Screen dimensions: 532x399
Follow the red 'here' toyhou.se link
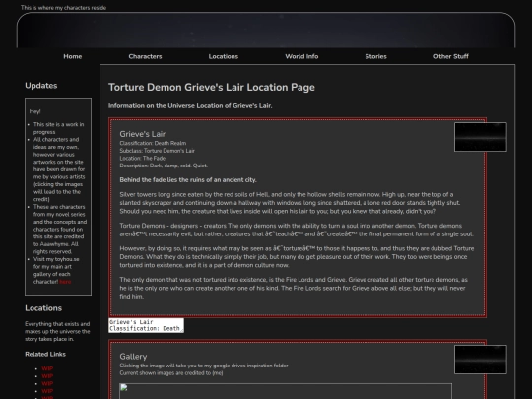coord(65,282)
